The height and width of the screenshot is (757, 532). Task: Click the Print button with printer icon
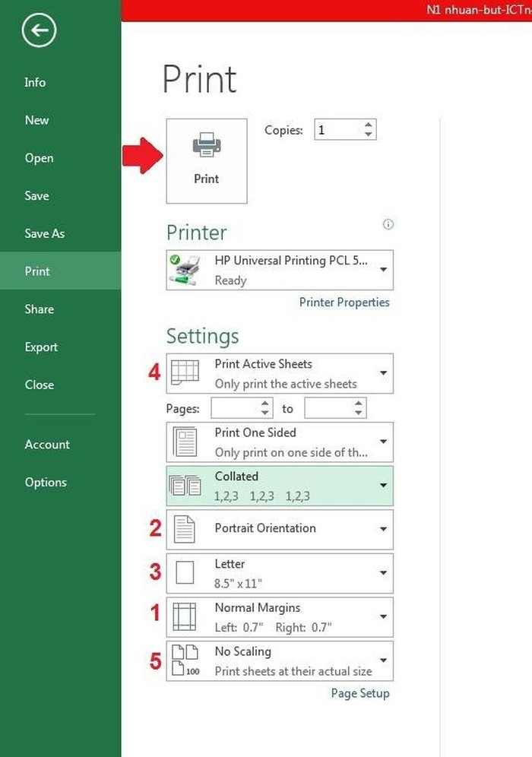(x=207, y=160)
